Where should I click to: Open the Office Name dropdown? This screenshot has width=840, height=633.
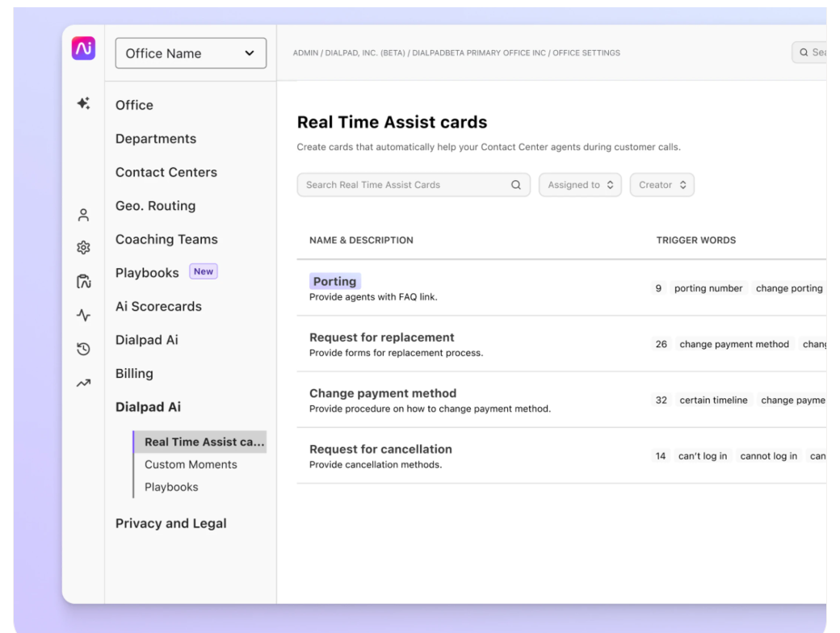point(191,53)
